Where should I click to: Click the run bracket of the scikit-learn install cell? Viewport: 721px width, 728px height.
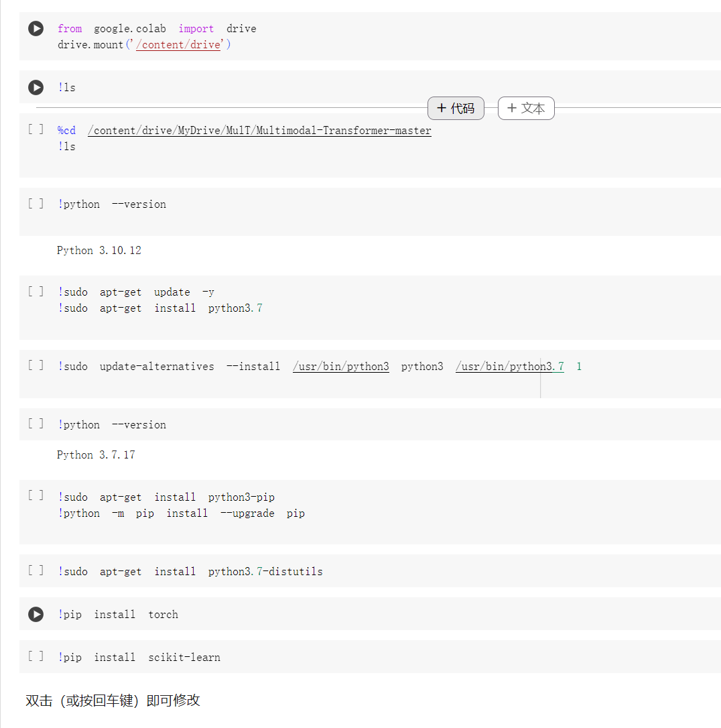click(x=36, y=656)
